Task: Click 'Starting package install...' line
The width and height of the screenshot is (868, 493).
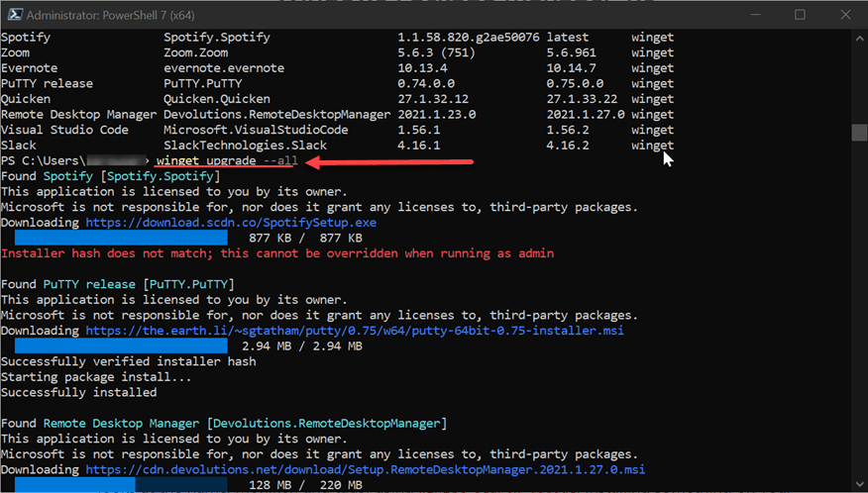Action: (96, 377)
